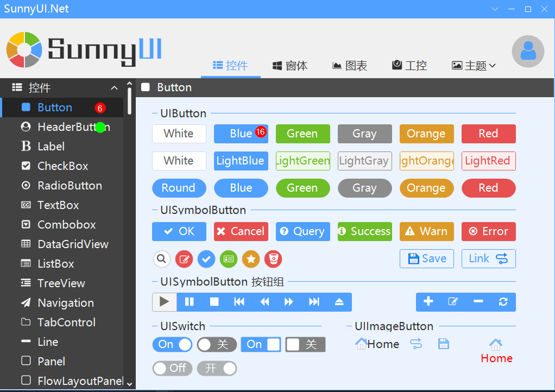Click the sidebar scroll-down arrow

click(130, 384)
